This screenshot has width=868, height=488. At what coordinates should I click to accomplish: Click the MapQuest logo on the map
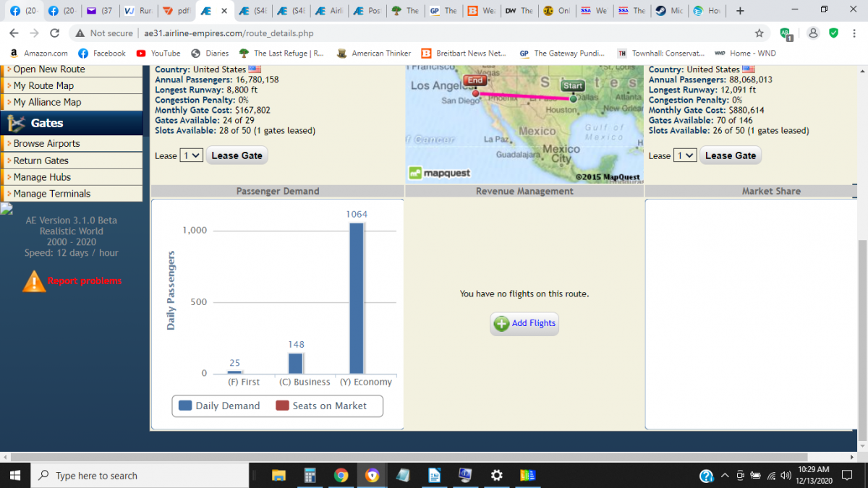tap(440, 173)
